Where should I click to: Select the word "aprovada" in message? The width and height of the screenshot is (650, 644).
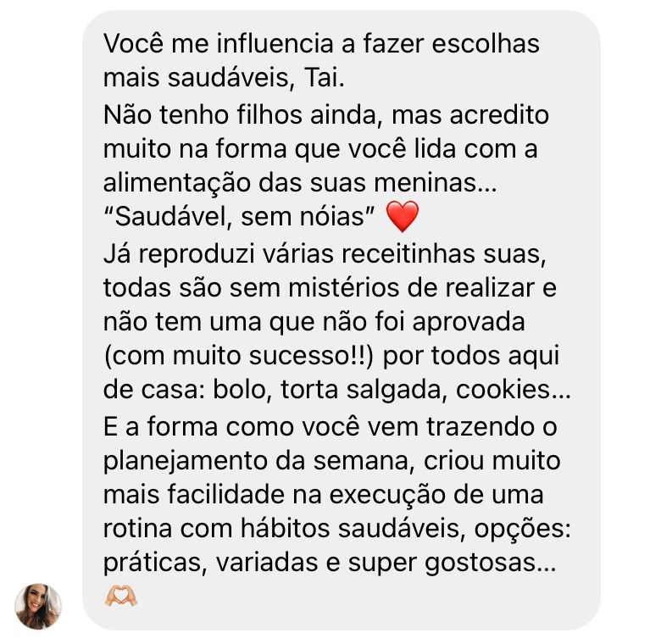coord(469,322)
